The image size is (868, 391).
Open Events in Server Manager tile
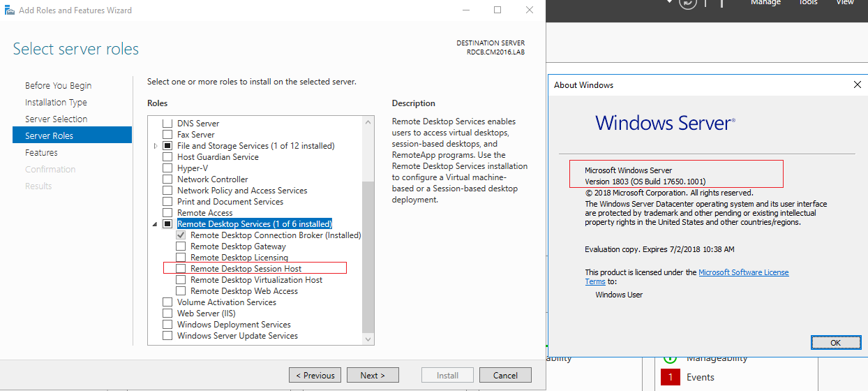701,377
